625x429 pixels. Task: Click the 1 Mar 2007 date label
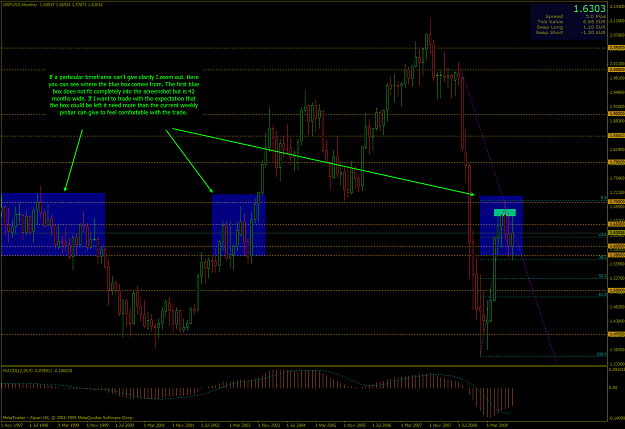pyautogui.click(x=411, y=425)
